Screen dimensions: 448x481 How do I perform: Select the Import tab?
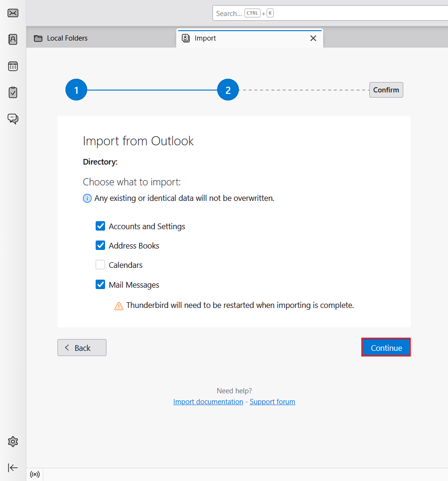point(249,38)
